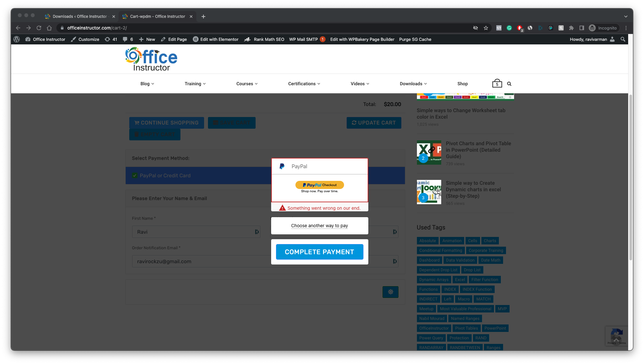
Task: Click the Conditional Formatting tag
Action: [x=441, y=250]
